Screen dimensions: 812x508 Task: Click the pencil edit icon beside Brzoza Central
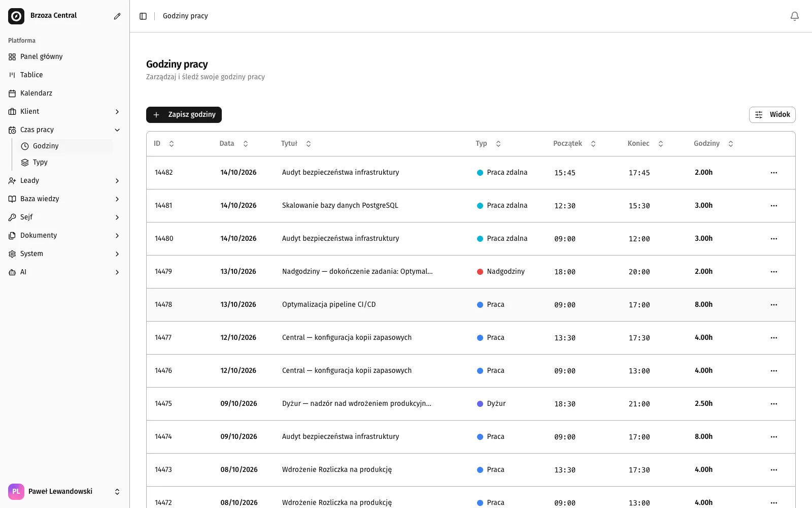(117, 16)
